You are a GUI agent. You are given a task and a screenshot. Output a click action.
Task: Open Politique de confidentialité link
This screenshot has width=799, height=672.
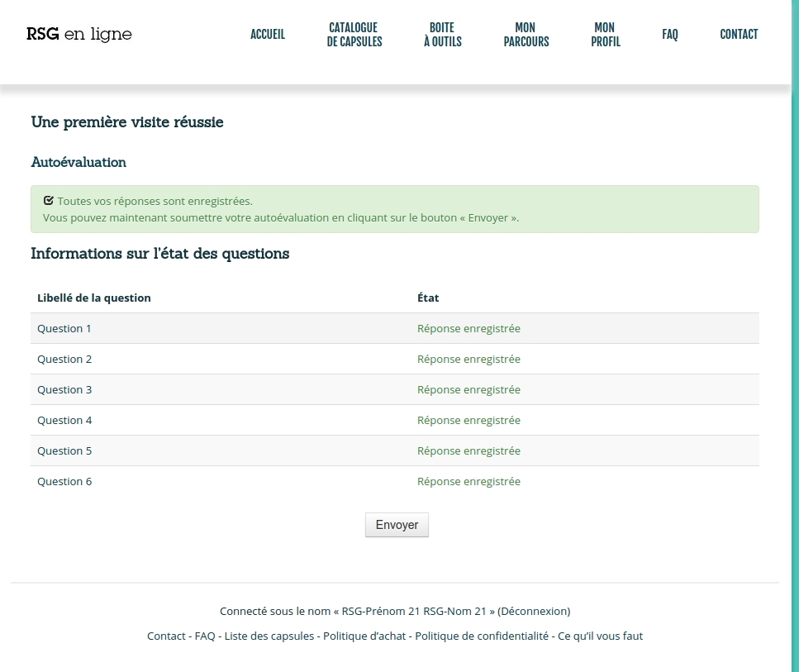point(482,636)
